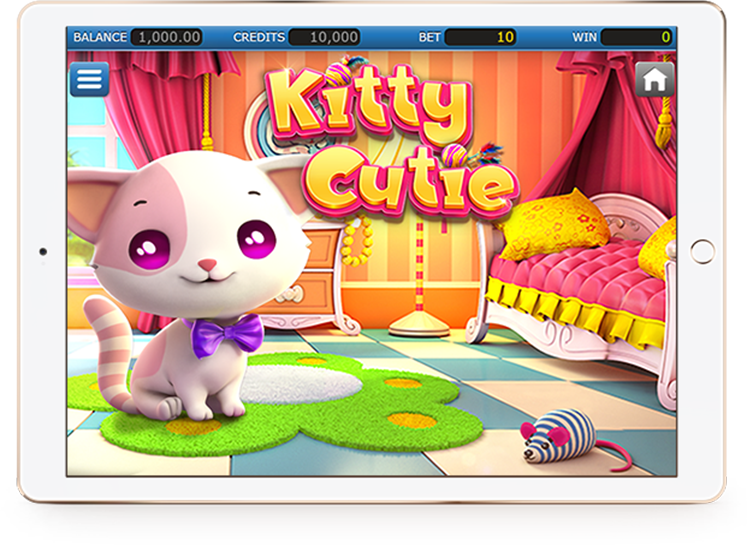
Task: Tap the iPad front camera dot
Action: tap(43, 251)
